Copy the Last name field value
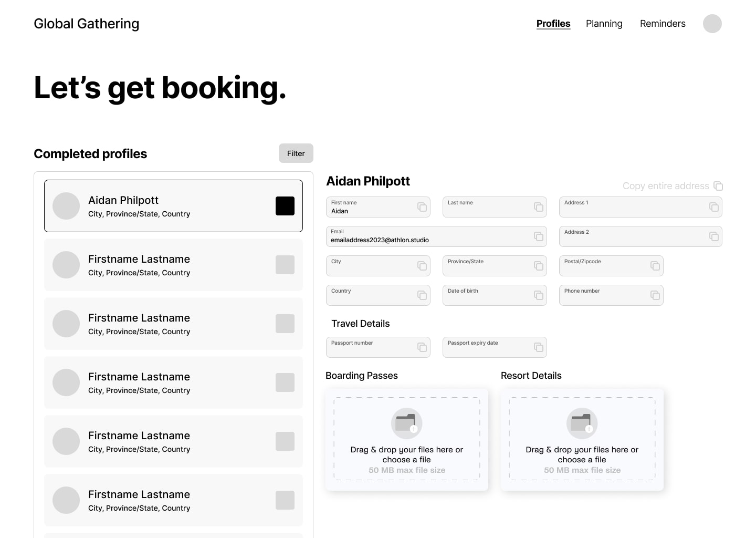 click(539, 207)
